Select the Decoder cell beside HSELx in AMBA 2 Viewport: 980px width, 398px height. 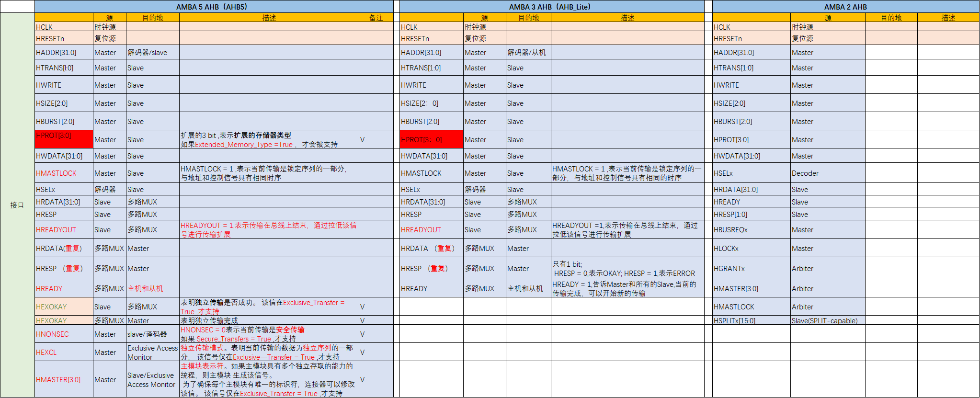click(x=828, y=173)
